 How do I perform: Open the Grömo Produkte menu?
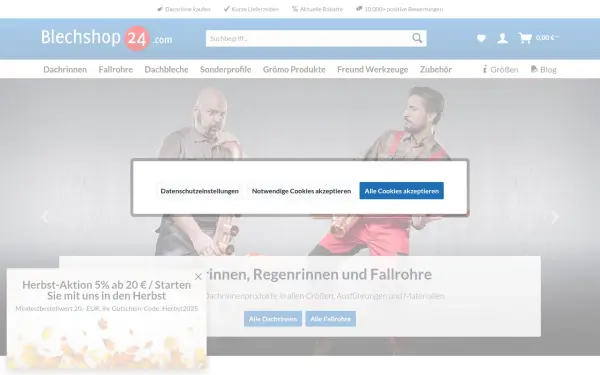tap(294, 69)
